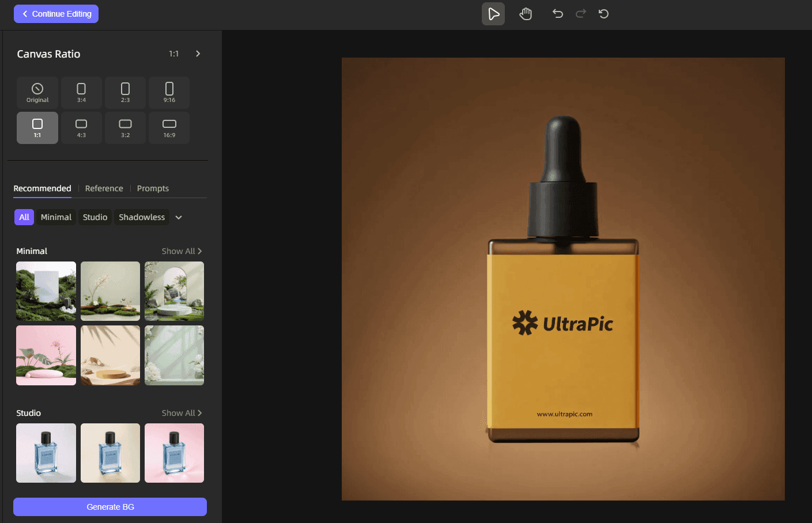Viewport: 812px width, 523px height.
Task: Open the Prompts tab
Action: (x=153, y=188)
